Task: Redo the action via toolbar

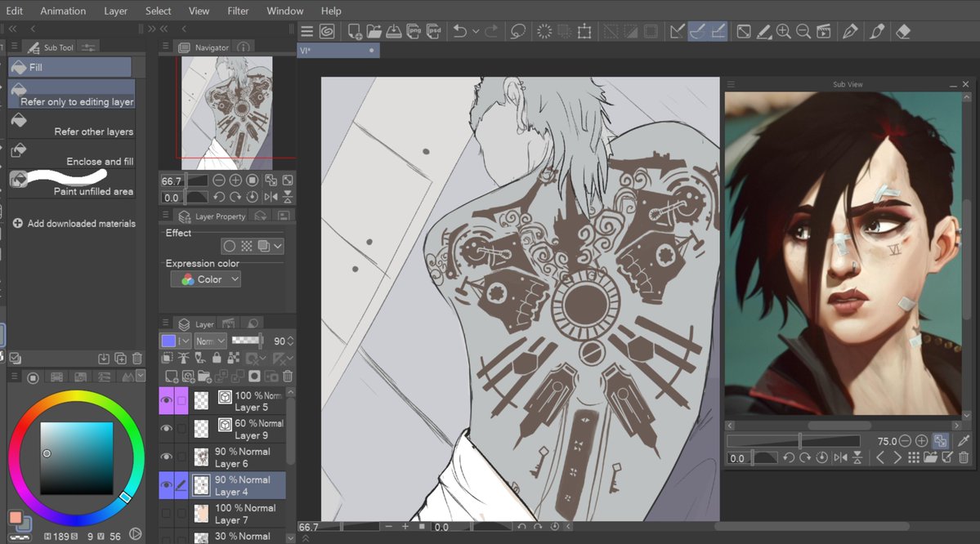Action: coord(491,31)
